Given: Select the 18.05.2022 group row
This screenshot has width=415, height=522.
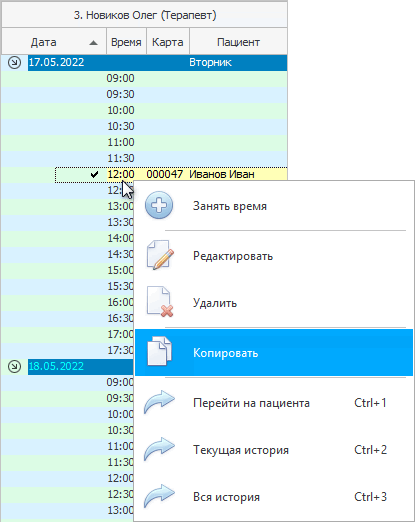Looking at the screenshot, I should 81,366.
